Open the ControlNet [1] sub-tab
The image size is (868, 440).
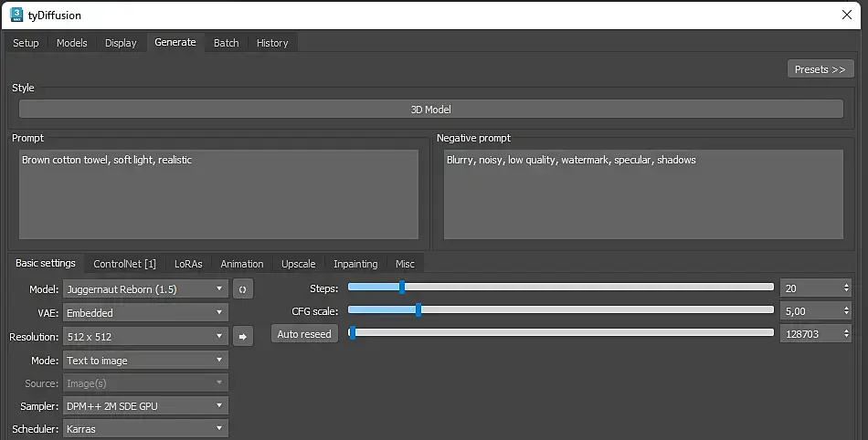pyautogui.click(x=124, y=264)
